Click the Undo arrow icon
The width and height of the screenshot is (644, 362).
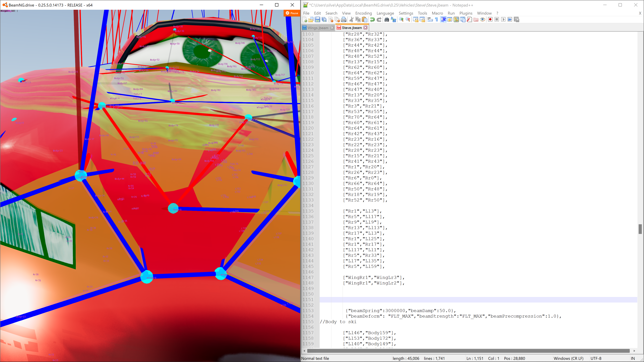[372, 19]
